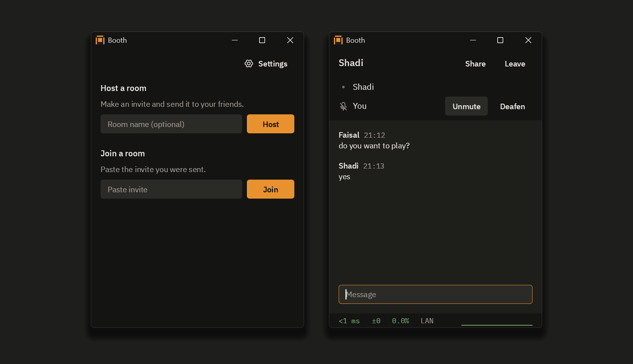The height and width of the screenshot is (364, 633).
Task: Click participant name Shadi in list
Action: [x=363, y=87]
